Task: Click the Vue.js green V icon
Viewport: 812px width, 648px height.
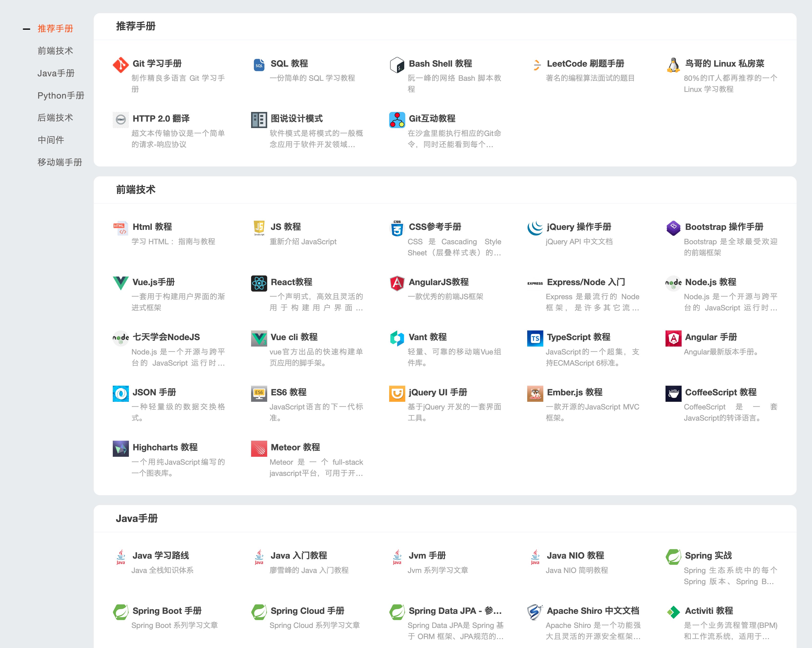Action: [120, 283]
